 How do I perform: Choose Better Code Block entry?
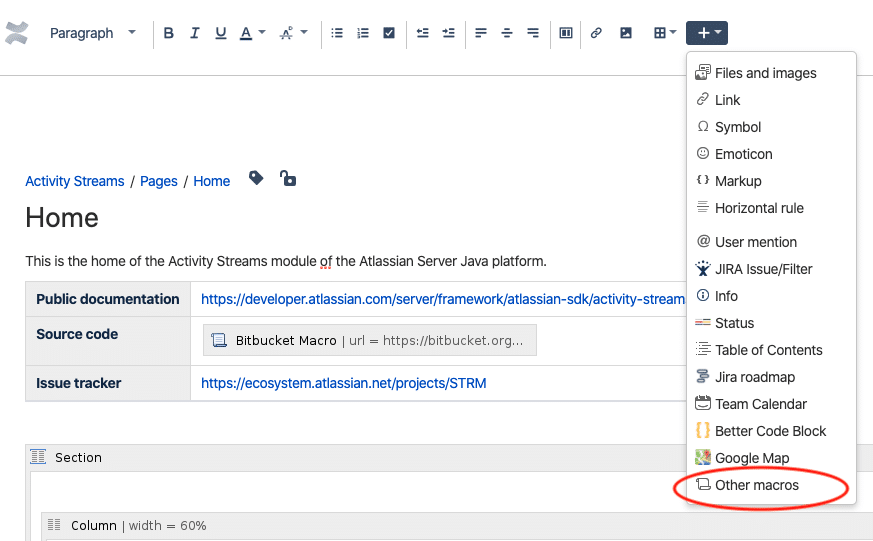[x=771, y=431]
